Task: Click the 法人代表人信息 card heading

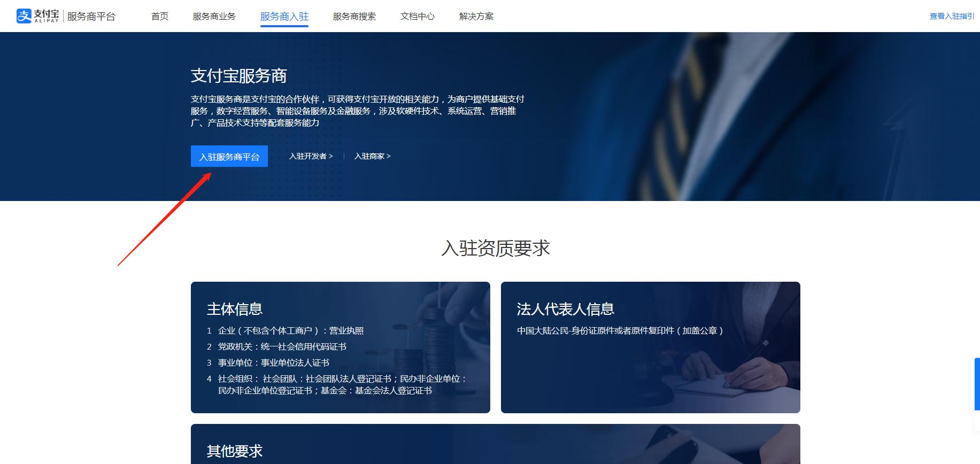Action: (565, 309)
